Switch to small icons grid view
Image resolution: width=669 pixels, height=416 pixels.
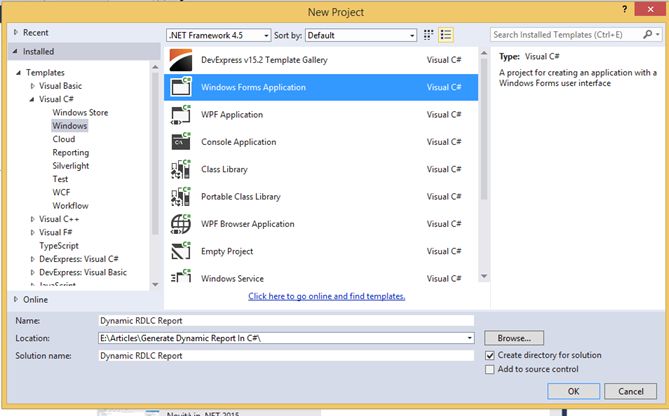428,35
